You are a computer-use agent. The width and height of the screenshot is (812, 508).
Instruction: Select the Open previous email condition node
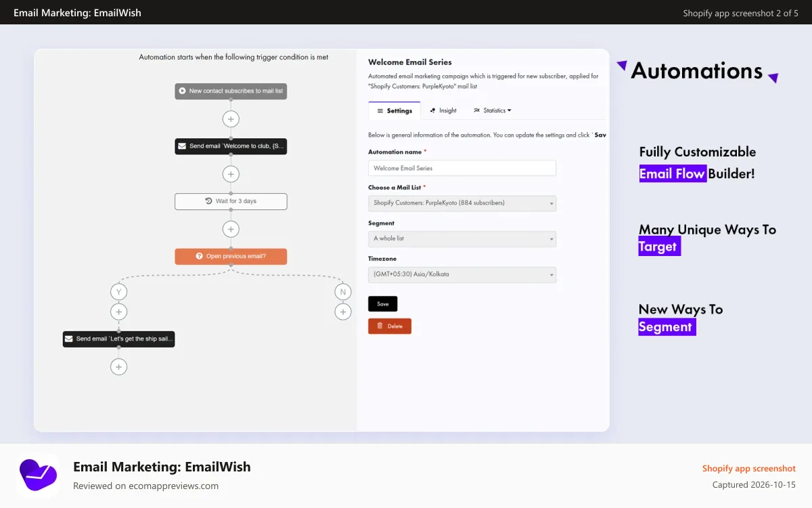(x=231, y=257)
